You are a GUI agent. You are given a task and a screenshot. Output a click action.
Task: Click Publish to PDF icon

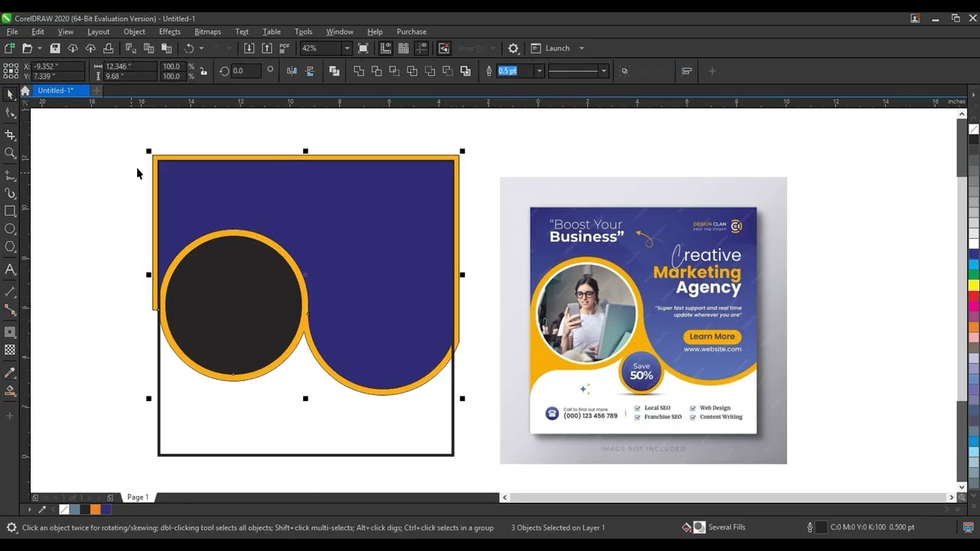[285, 48]
